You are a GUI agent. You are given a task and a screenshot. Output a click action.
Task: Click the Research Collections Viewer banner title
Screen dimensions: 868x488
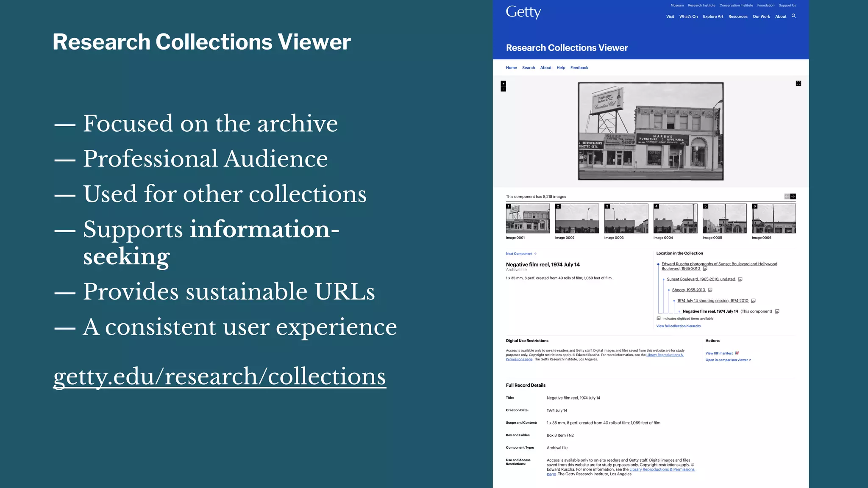click(x=567, y=48)
